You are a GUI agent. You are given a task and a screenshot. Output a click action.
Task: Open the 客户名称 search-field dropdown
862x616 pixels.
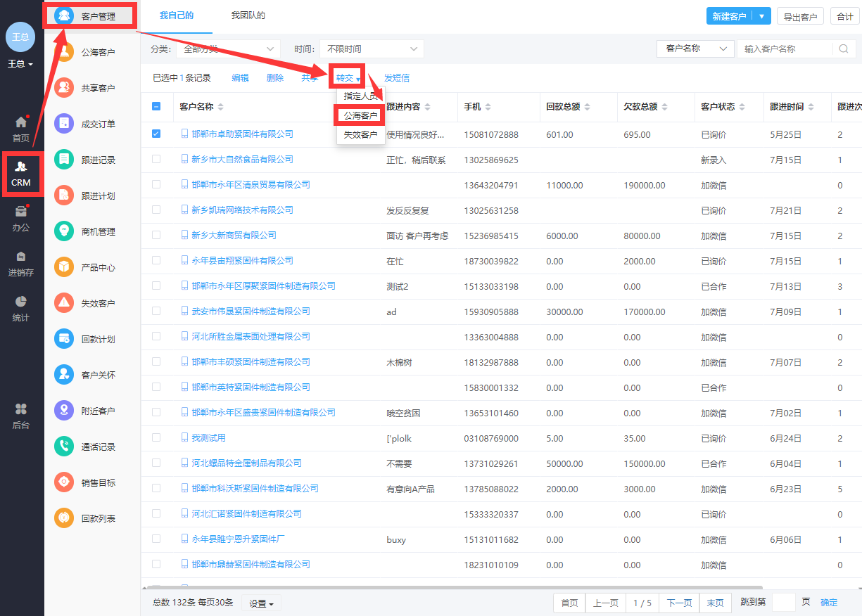pos(695,49)
